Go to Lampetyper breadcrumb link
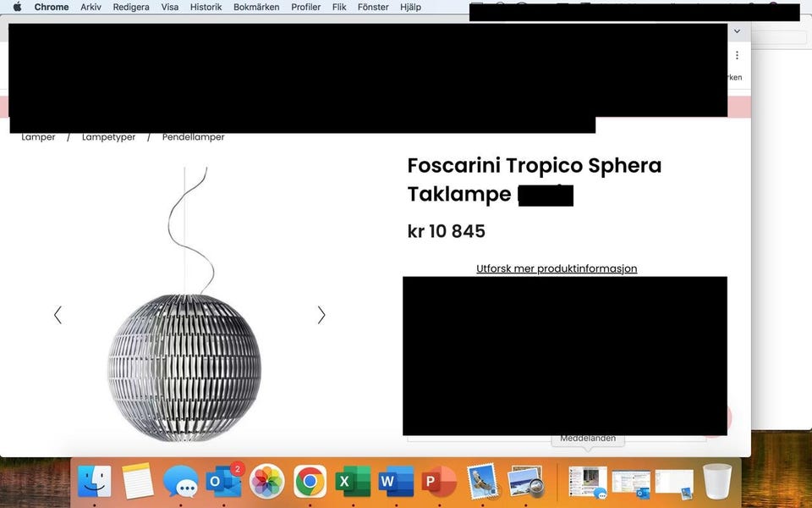The width and height of the screenshot is (812, 508). 108,137
